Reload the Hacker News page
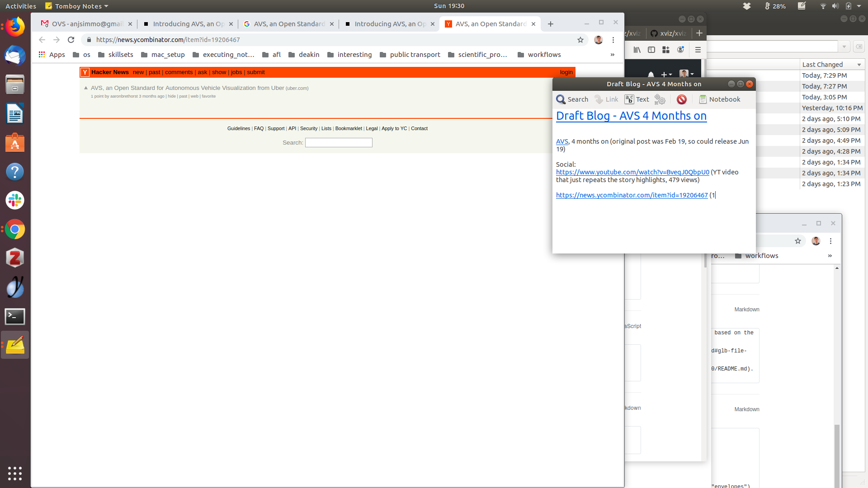868x488 pixels. click(x=71, y=40)
